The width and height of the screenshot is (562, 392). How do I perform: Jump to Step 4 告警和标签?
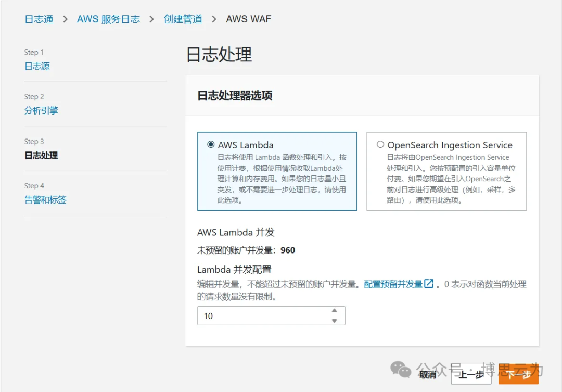pos(45,200)
